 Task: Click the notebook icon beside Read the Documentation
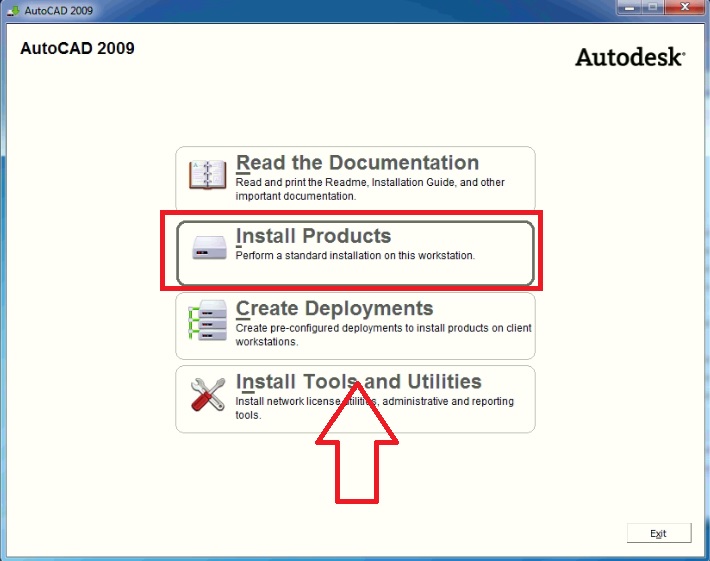208,174
